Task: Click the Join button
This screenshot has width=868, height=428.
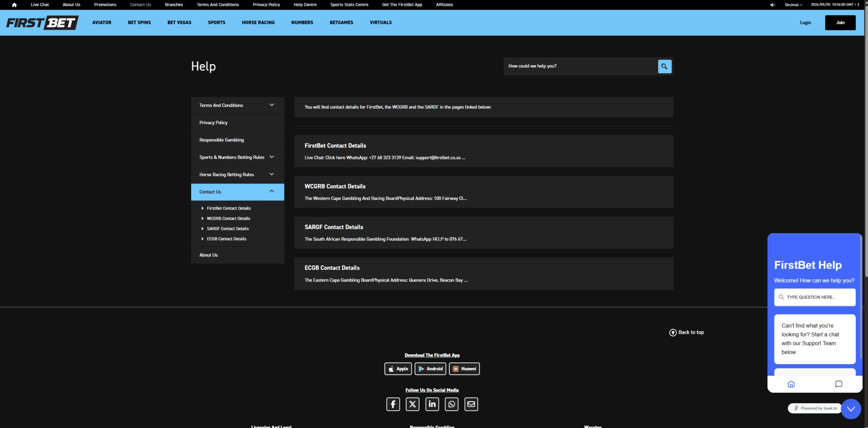Action: coord(840,23)
